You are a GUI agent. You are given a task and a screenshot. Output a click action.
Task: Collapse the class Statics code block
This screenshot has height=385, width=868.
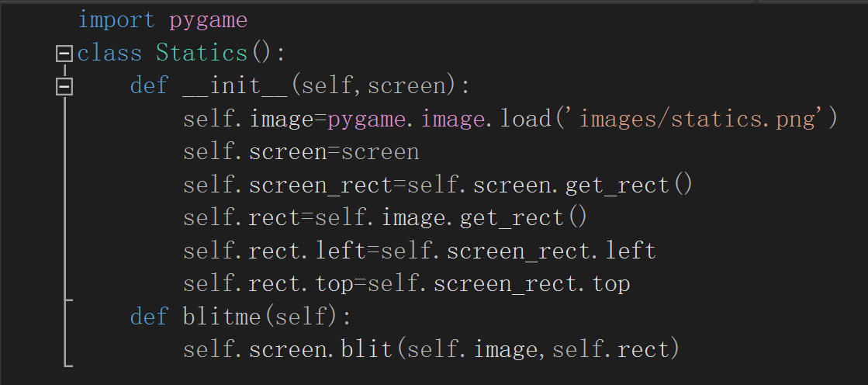pos(64,54)
